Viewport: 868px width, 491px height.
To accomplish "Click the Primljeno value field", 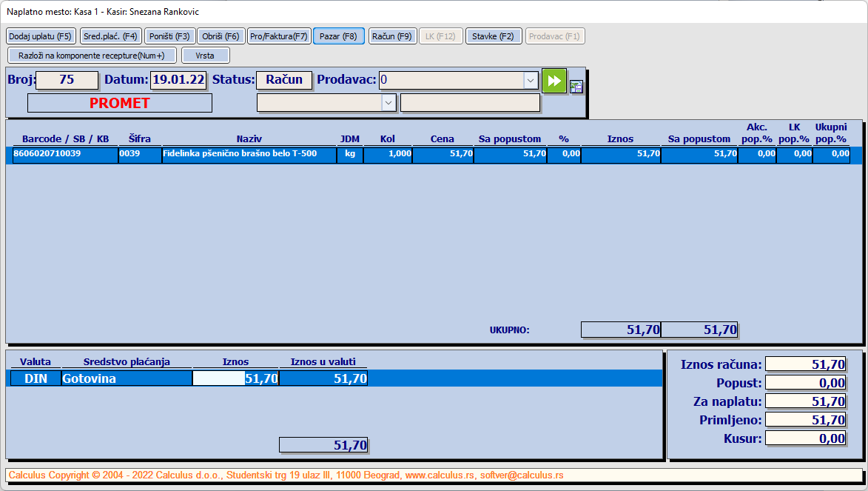I will (x=805, y=420).
